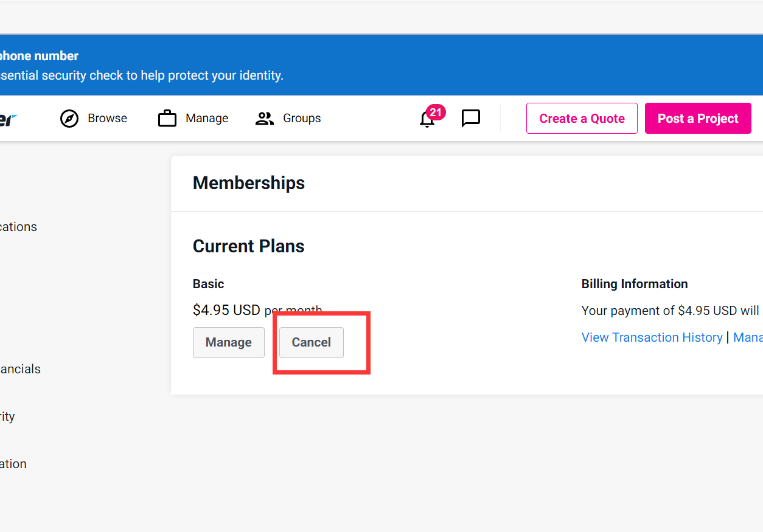Click Manage under the Basic plan
Viewport: 763px width, 532px height.
coord(229,342)
